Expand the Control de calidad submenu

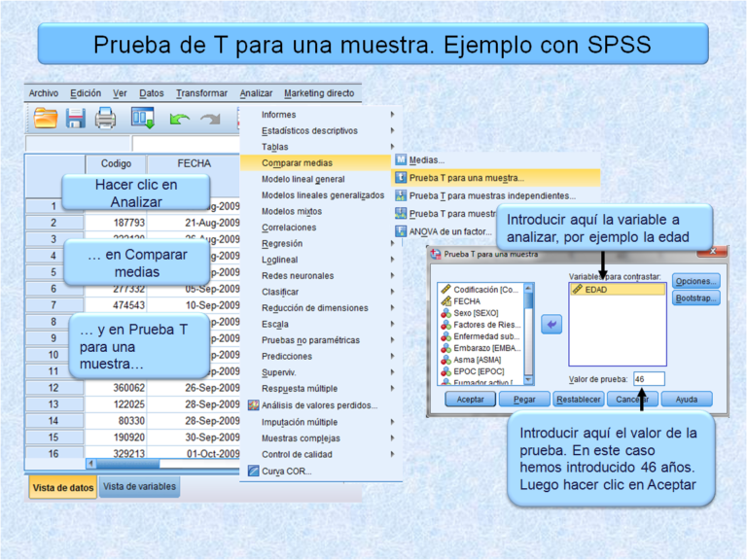coord(392,454)
